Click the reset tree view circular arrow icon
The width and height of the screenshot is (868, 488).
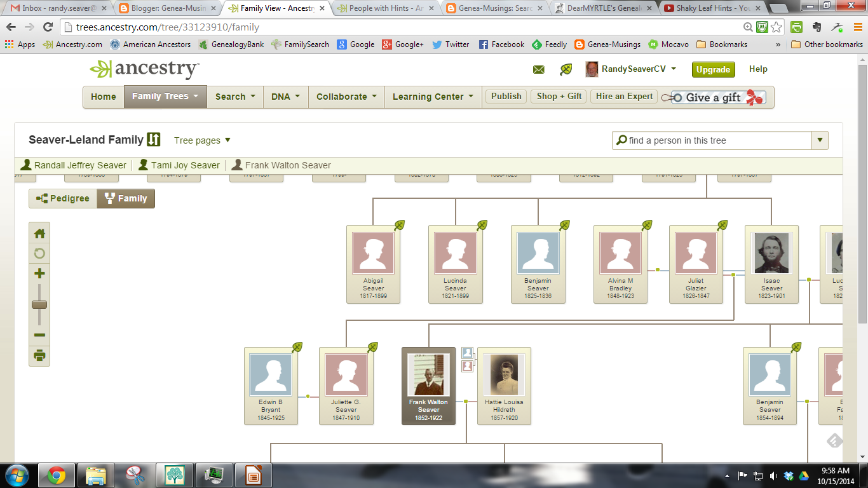[39, 254]
